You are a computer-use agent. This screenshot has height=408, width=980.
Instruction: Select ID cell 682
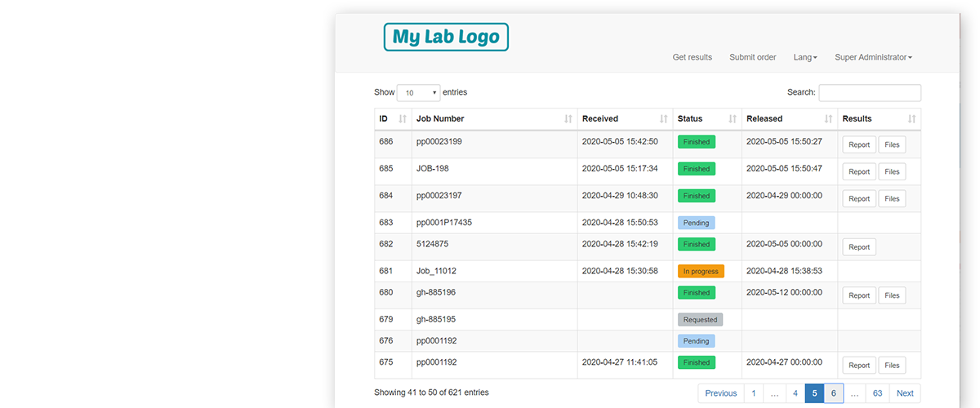pos(393,246)
